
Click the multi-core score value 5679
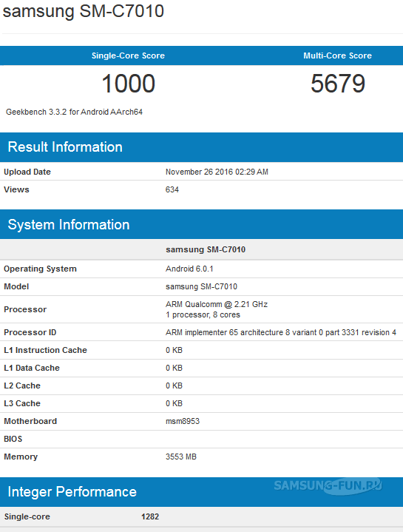pyautogui.click(x=338, y=84)
